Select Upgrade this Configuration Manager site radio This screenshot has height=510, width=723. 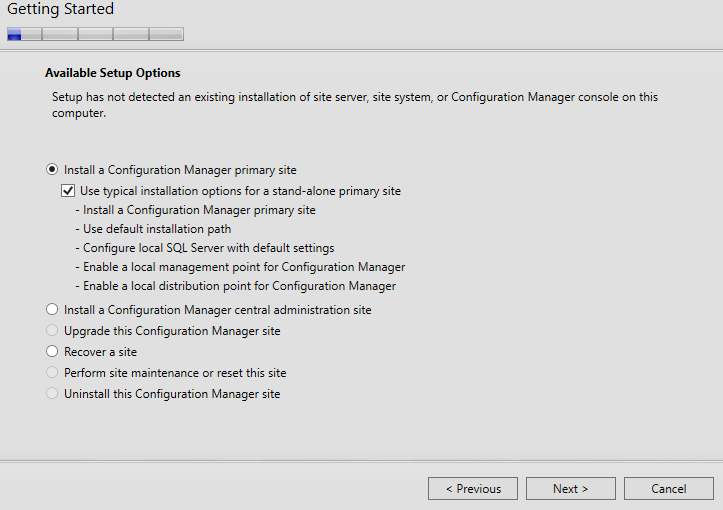click(x=52, y=331)
